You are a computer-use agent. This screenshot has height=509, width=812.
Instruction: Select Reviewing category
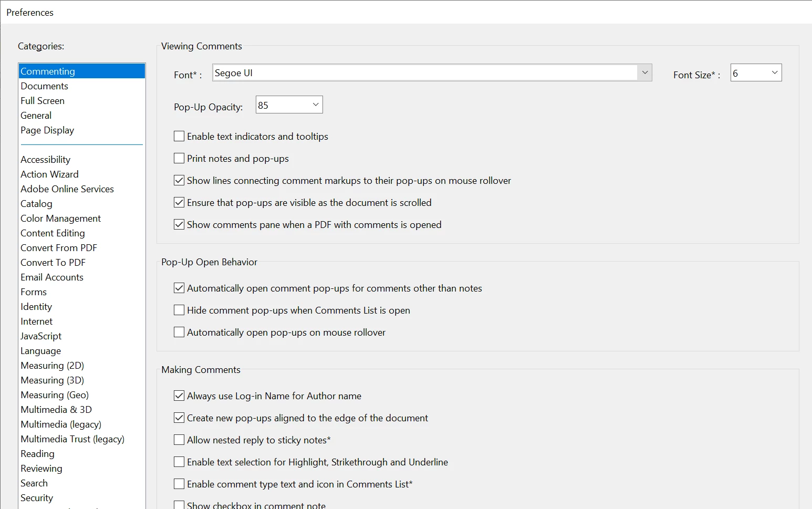82,469
